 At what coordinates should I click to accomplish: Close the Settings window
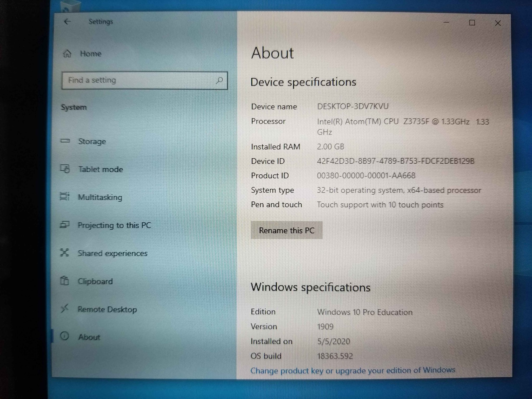[x=498, y=23]
